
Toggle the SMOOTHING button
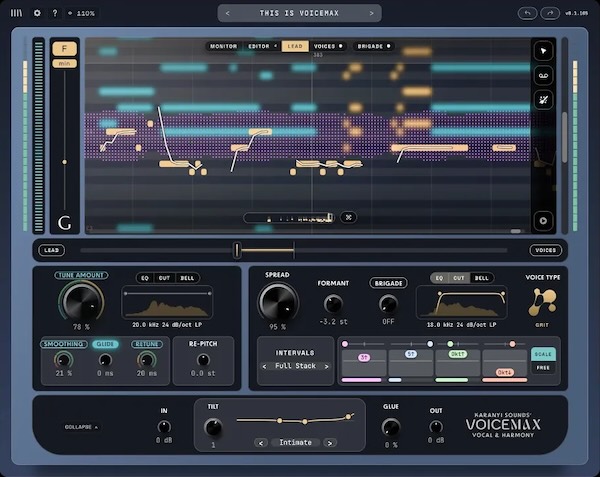pyautogui.click(x=64, y=344)
